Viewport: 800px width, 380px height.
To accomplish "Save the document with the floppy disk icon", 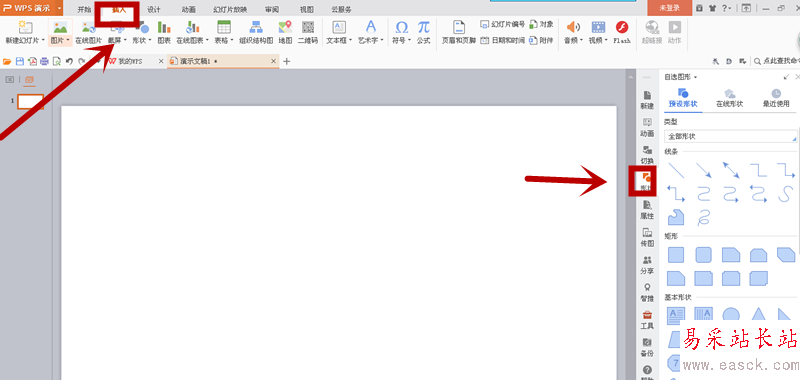I will pyautogui.click(x=20, y=62).
